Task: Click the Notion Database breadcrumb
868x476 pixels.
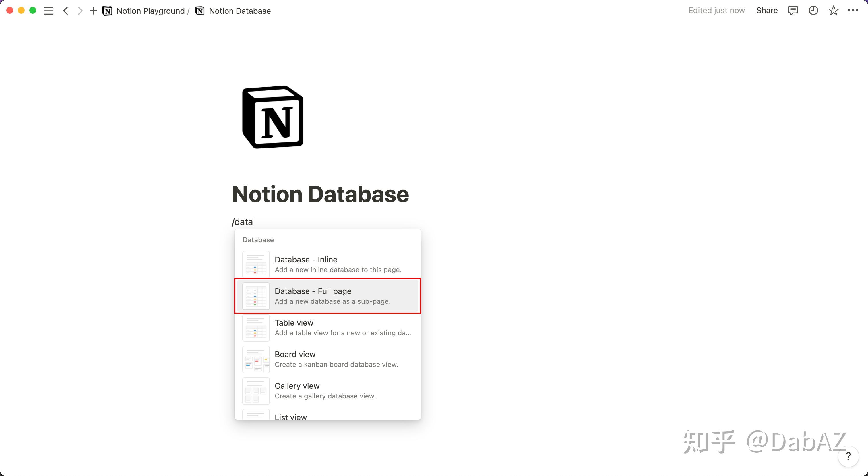Action: (240, 10)
